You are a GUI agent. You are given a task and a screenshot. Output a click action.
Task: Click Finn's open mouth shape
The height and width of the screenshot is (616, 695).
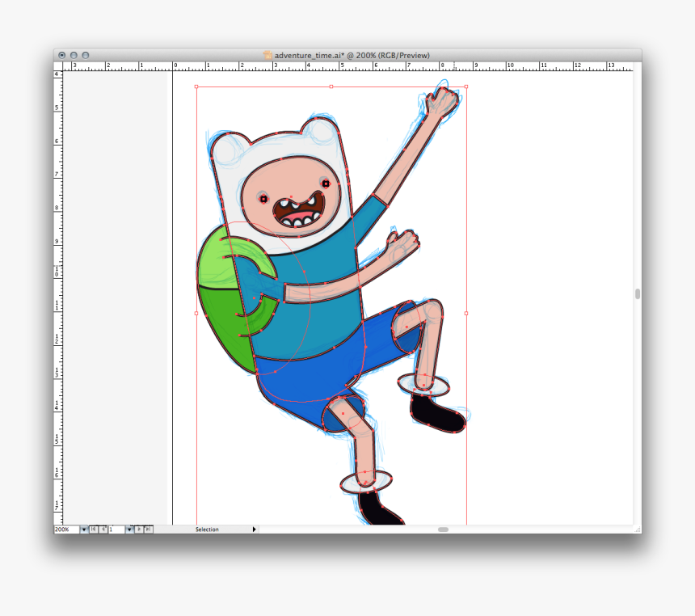[x=299, y=211]
